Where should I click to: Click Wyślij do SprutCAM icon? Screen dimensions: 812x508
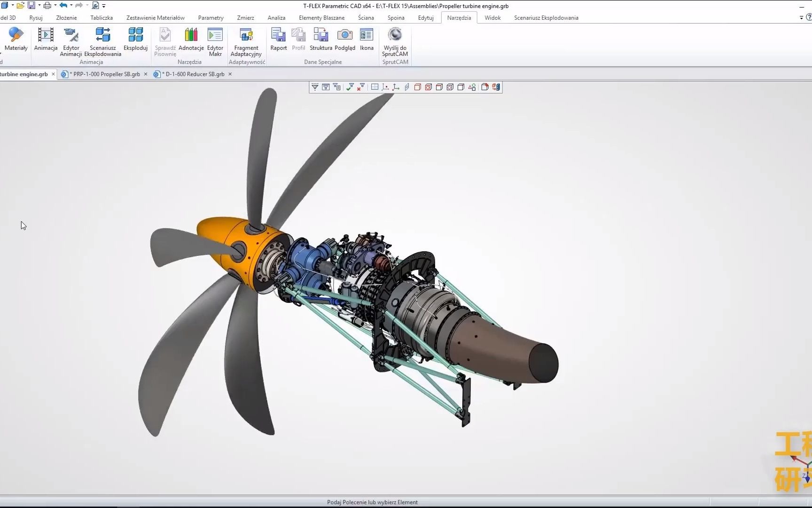395,35
